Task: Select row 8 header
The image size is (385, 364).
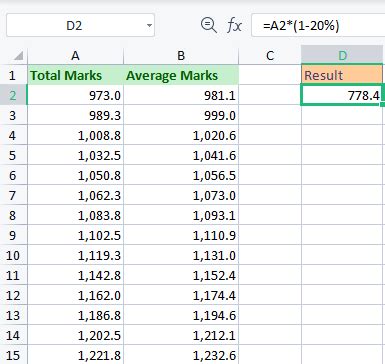Action: 13,215
